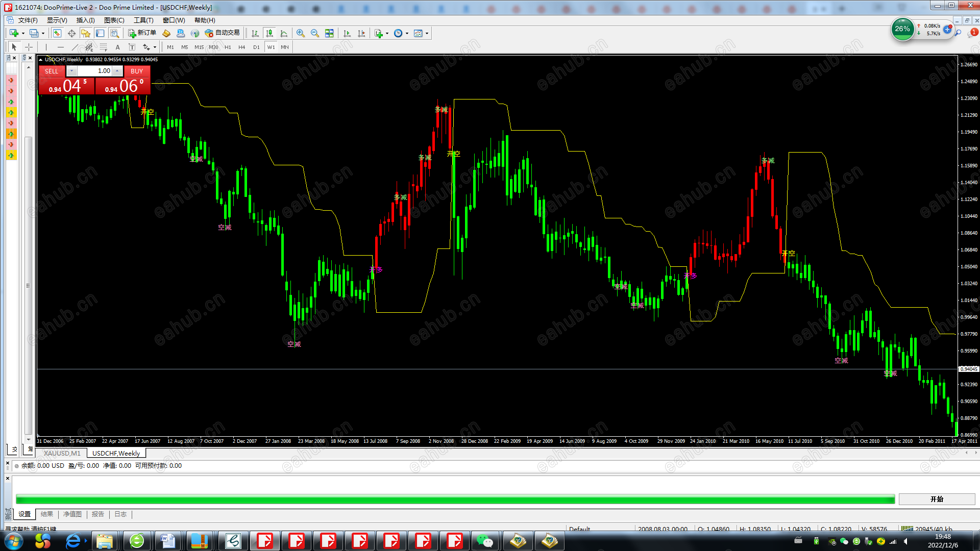This screenshot has width=980, height=551.
Task: Switch to the XAUUSD,M1 chart tab
Action: point(62,453)
